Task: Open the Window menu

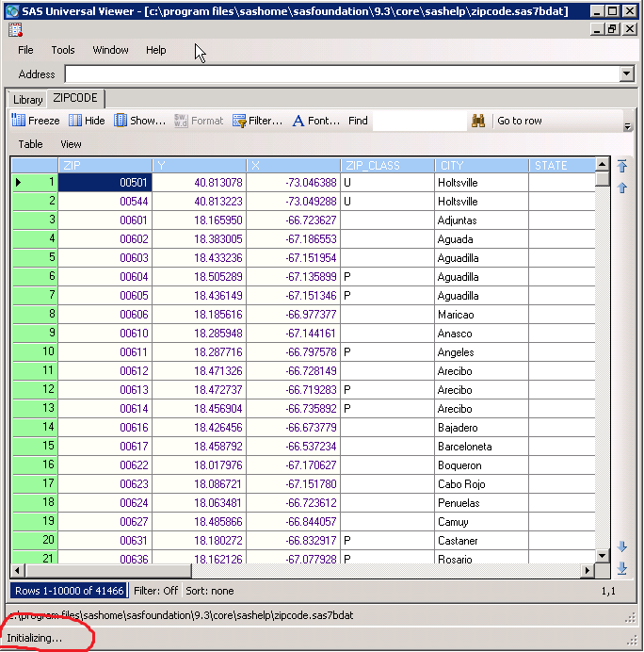Action: point(110,50)
